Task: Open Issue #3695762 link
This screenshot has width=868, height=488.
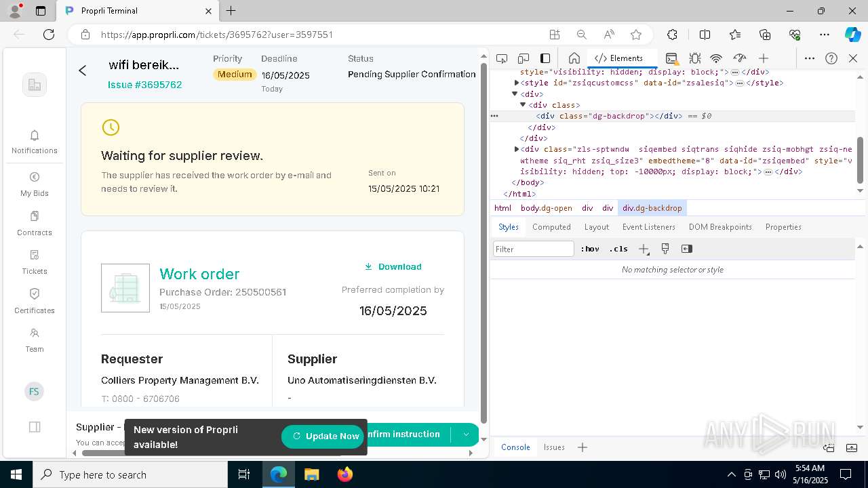Action: [x=144, y=85]
